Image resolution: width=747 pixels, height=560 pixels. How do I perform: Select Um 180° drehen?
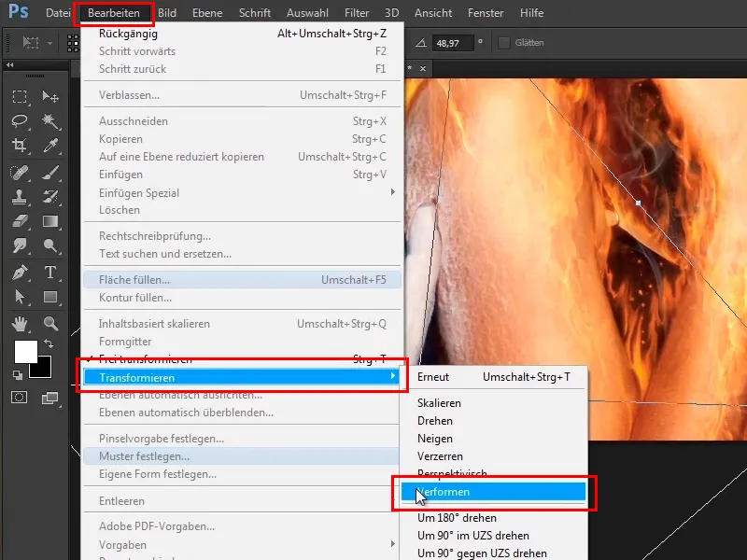click(x=493, y=518)
